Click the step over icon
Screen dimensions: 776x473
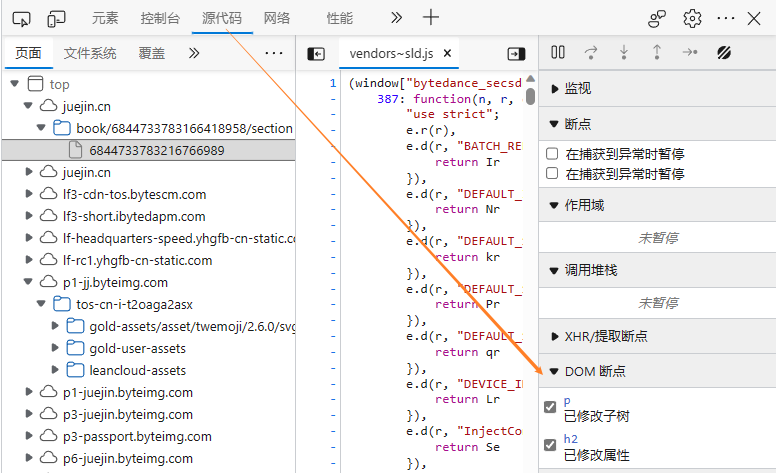591,52
